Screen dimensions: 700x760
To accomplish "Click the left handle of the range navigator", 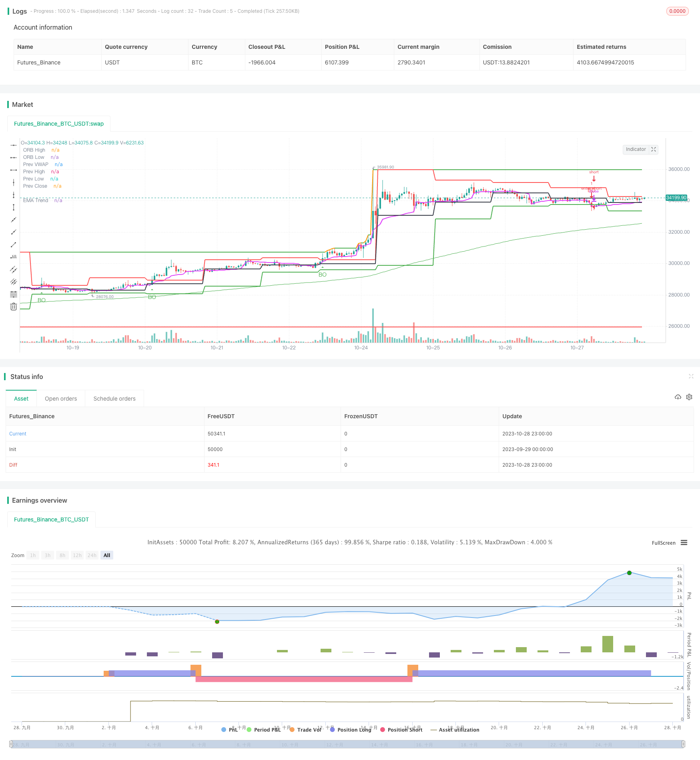I will [11, 744].
